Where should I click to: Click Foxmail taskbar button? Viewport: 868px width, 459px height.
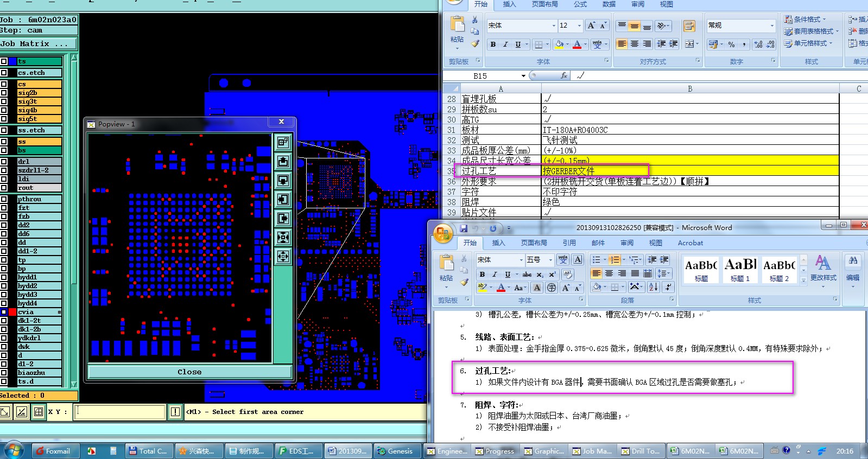click(x=55, y=451)
